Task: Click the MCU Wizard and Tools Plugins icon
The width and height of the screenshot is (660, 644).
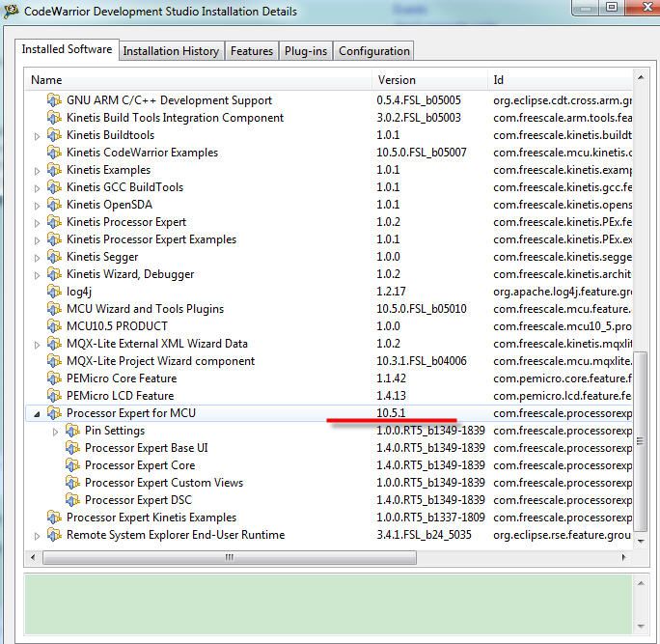Action: [54, 309]
